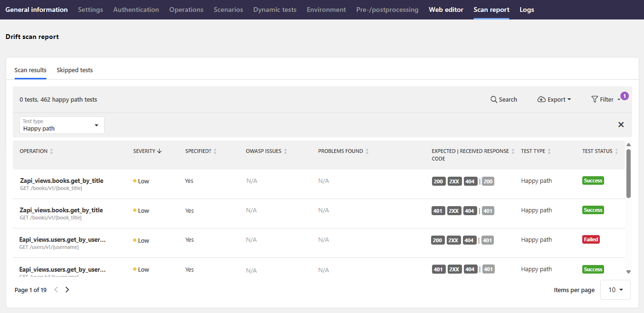
Task: Switch to the Web editor tab
Action: click(x=446, y=9)
